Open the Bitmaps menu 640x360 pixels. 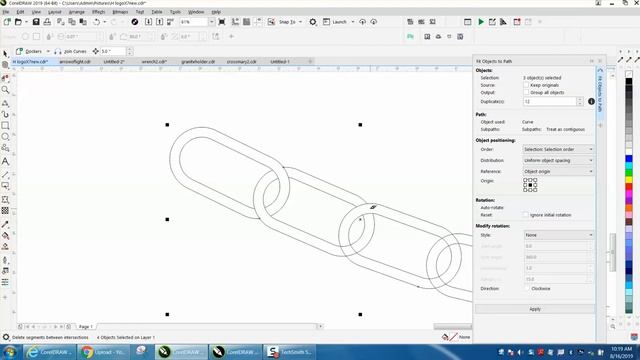click(x=120, y=12)
